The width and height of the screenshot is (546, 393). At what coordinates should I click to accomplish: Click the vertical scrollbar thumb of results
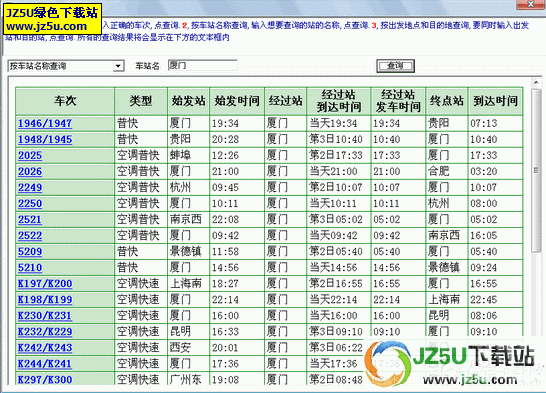(x=536, y=170)
